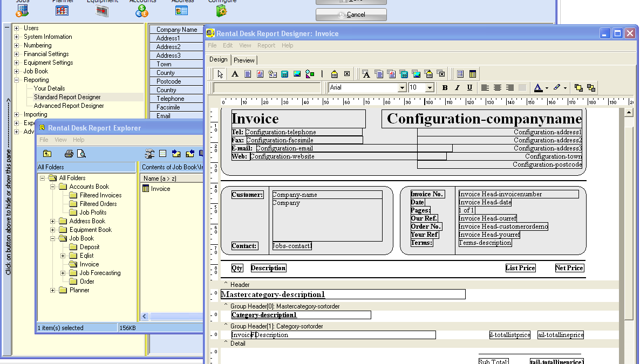Select the arrow pointer tool
The height and width of the screenshot is (364, 640).
tap(220, 74)
